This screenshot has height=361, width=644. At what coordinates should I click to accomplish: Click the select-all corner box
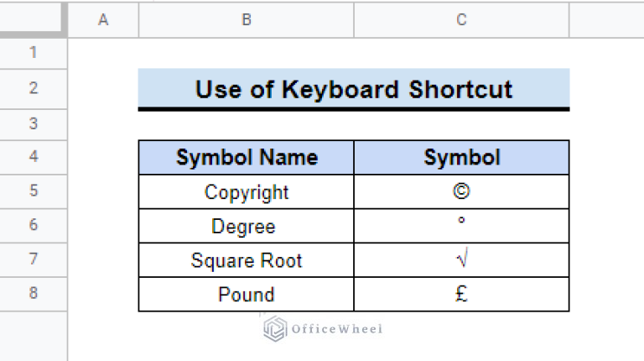tap(33, 19)
